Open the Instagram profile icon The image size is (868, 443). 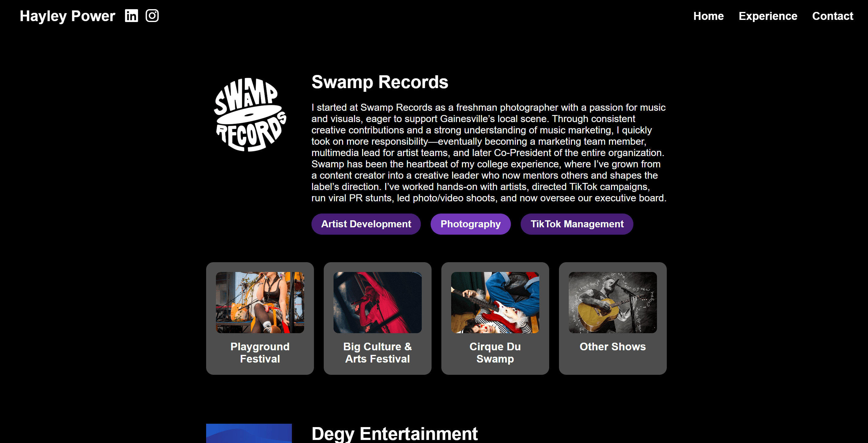tap(152, 16)
